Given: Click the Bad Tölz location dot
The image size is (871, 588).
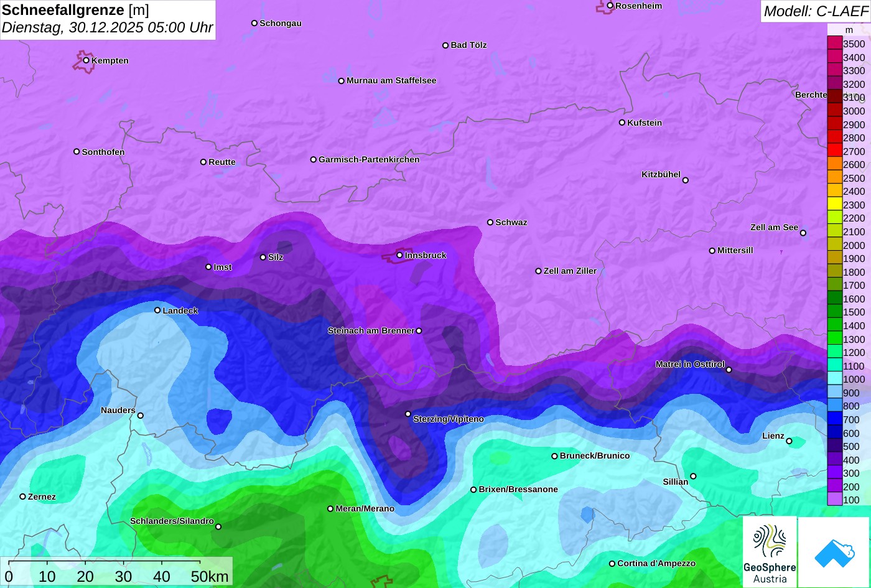Looking at the screenshot, I should (x=445, y=45).
